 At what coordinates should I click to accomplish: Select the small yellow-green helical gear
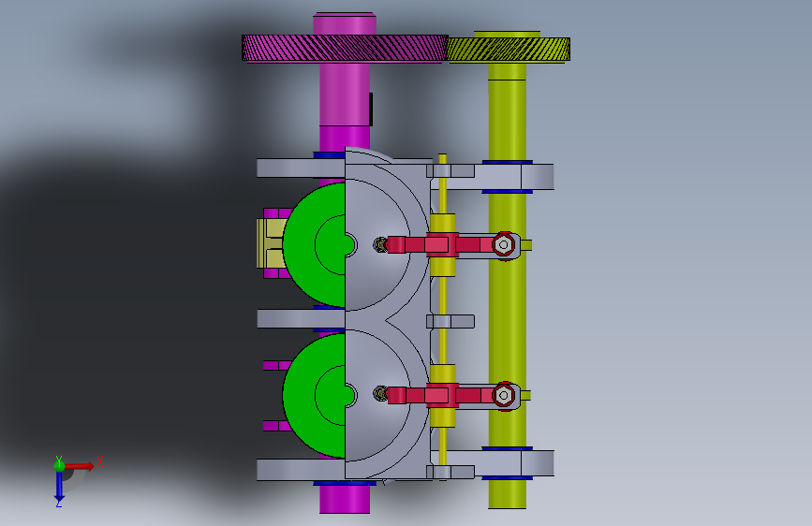point(509,50)
